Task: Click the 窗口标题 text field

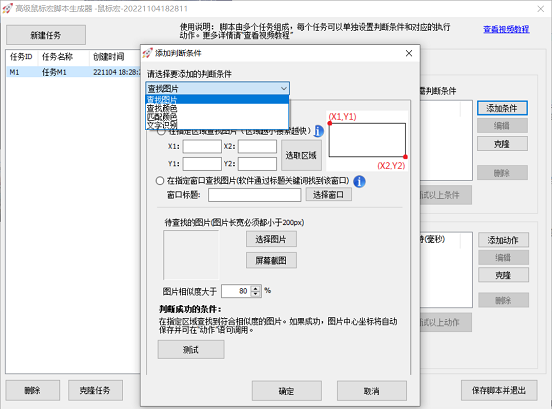Action: point(255,195)
